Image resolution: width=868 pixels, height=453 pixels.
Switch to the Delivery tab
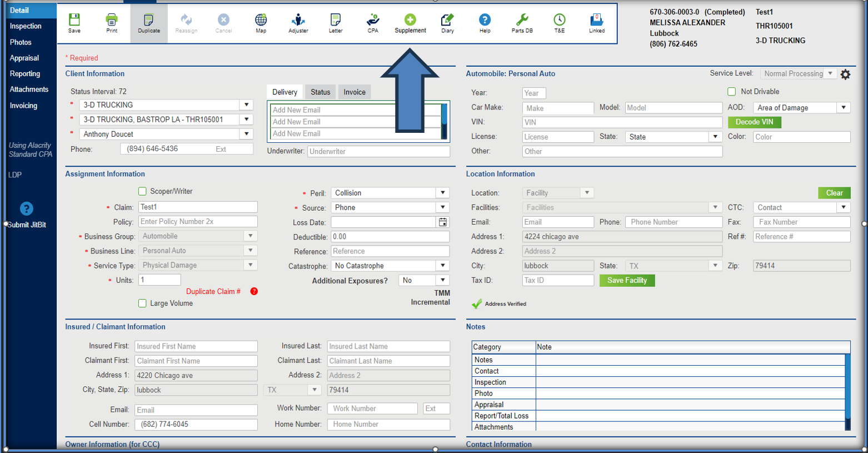point(285,92)
